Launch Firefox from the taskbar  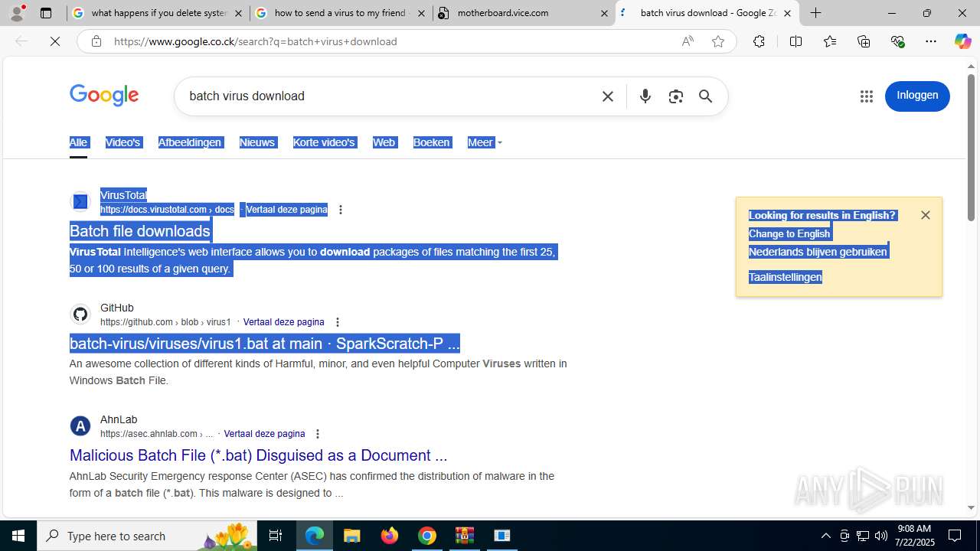(390, 536)
